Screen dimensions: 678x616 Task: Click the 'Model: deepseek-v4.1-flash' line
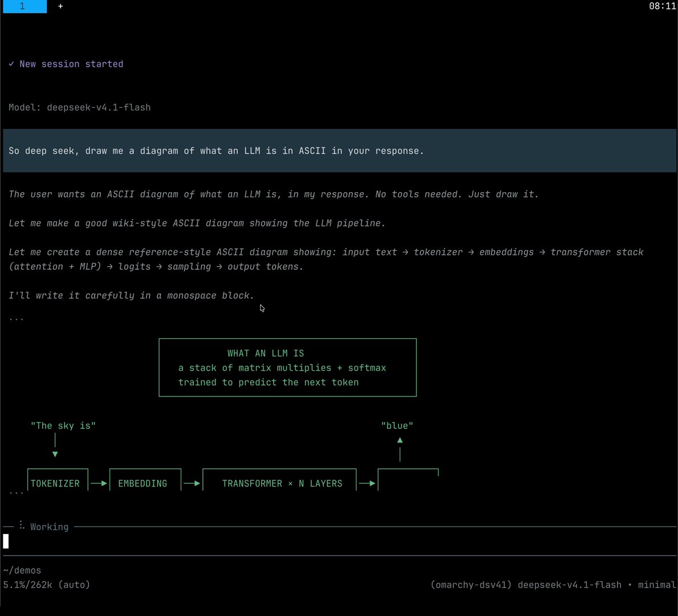80,107
